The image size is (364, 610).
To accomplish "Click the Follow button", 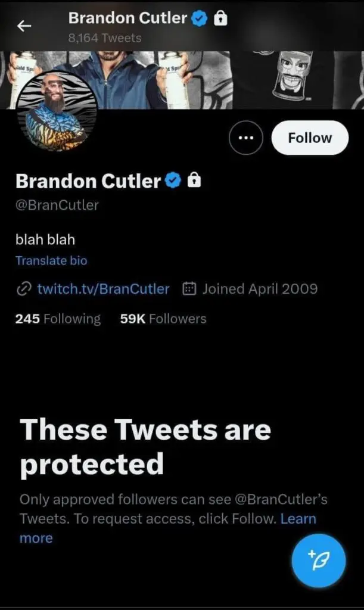I will (x=310, y=138).
